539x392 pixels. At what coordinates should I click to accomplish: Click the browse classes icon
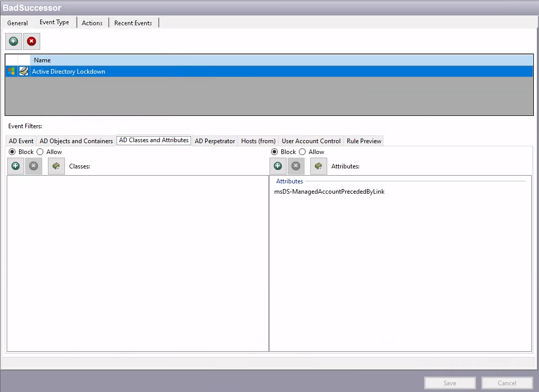point(56,166)
